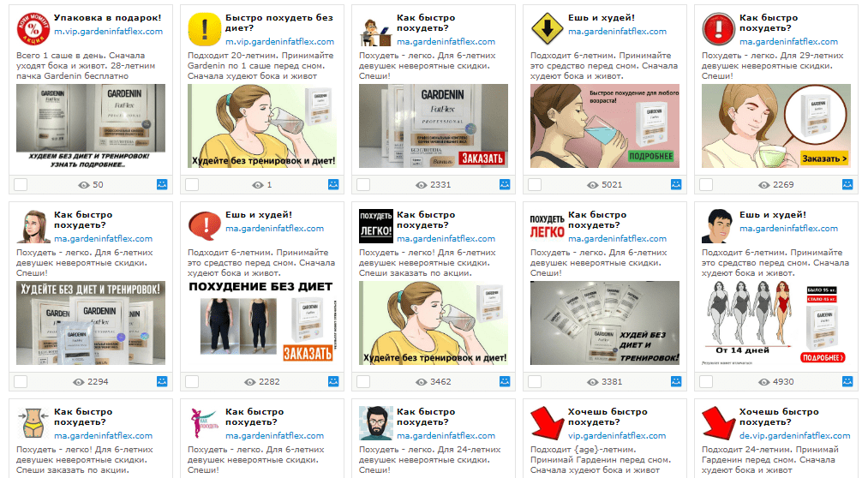Screen dimensions: 868x478
Task: Click the blue image icon beside 50 views
Action: click(162, 184)
